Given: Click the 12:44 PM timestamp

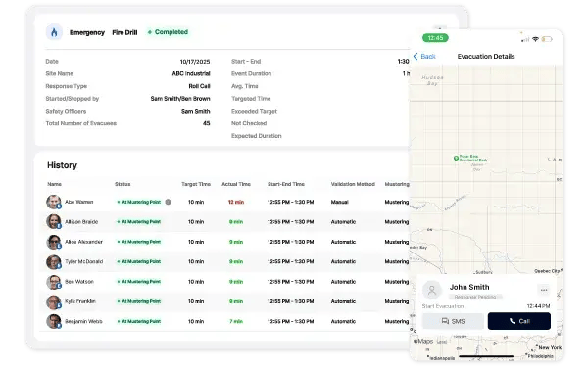Looking at the screenshot, I should [538, 306].
